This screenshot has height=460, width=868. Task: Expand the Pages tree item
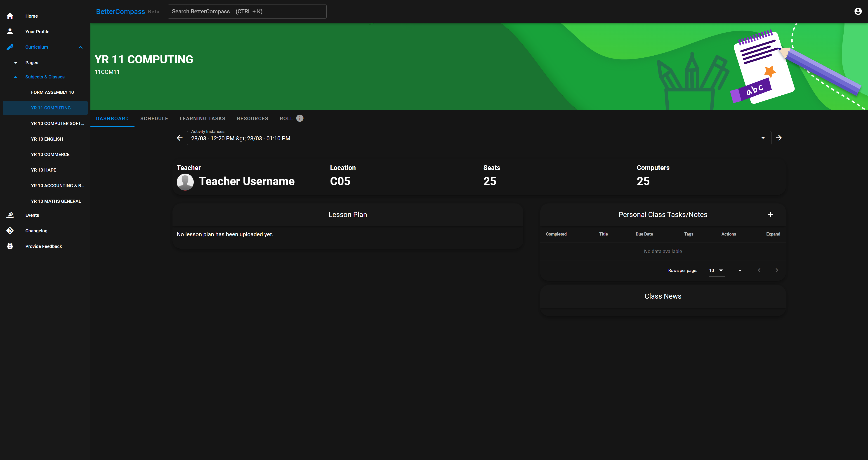tap(16, 63)
